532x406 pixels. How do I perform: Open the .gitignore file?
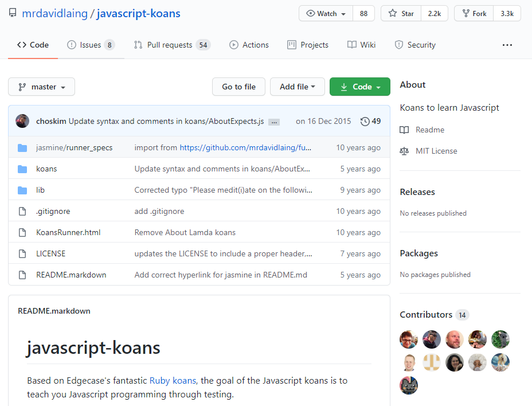(53, 211)
